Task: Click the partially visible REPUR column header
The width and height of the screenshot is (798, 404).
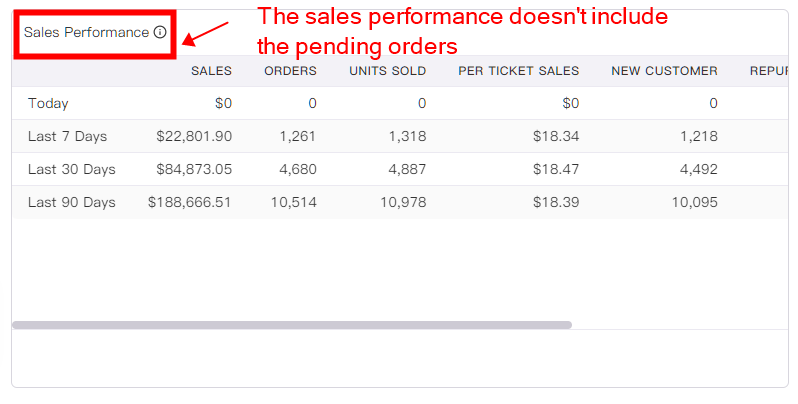Action: pos(768,71)
